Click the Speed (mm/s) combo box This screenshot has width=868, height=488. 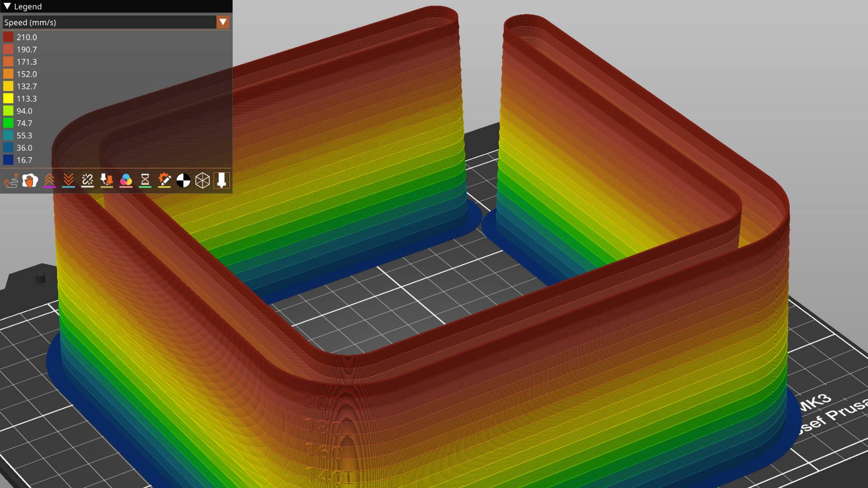(109, 22)
